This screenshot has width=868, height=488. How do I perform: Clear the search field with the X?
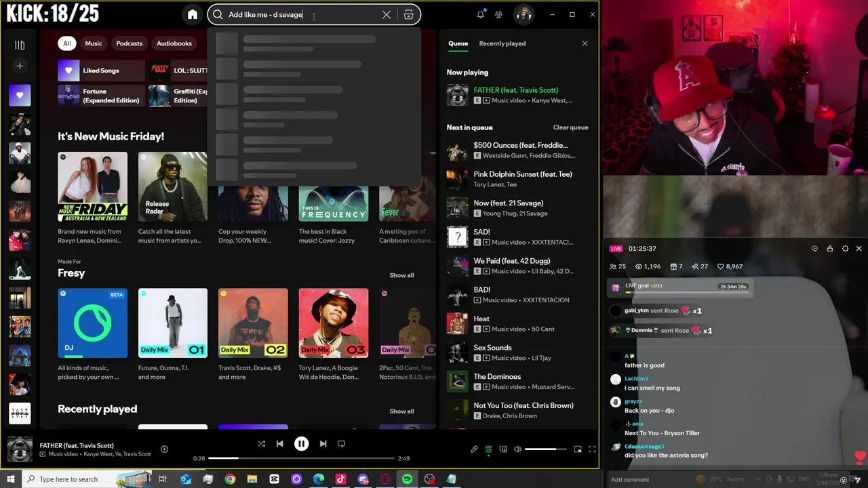387,14
